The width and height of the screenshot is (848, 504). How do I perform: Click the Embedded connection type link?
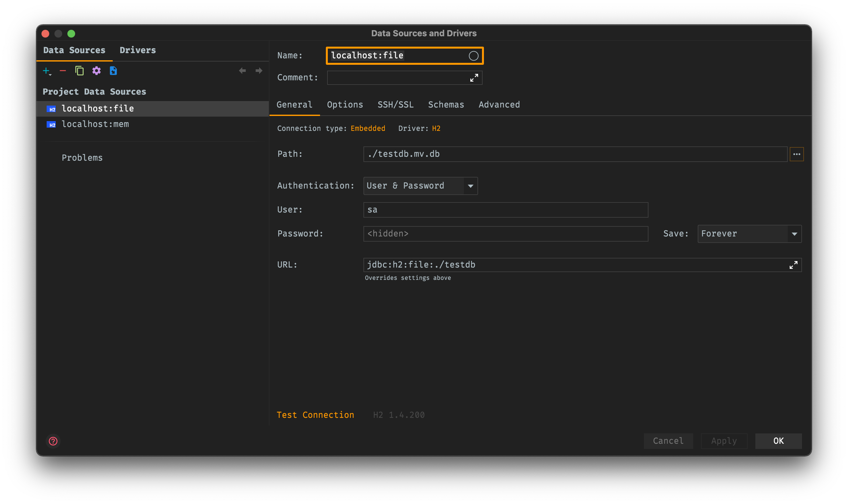[x=368, y=128]
